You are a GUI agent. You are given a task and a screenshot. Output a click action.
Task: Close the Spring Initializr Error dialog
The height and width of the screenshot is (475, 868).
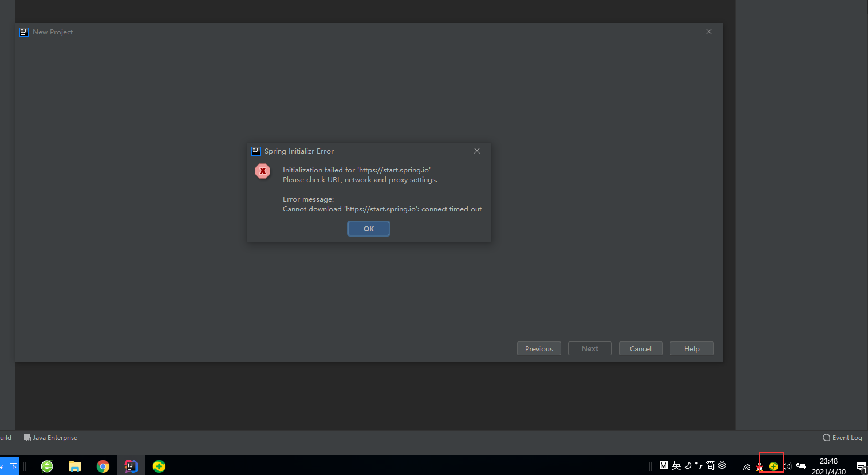point(477,151)
